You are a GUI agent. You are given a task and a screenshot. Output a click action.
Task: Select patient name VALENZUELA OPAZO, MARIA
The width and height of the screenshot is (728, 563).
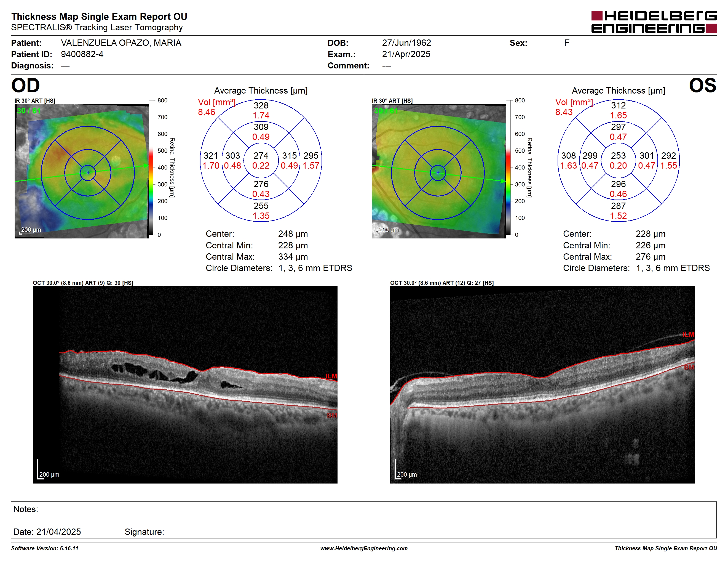(x=121, y=43)
